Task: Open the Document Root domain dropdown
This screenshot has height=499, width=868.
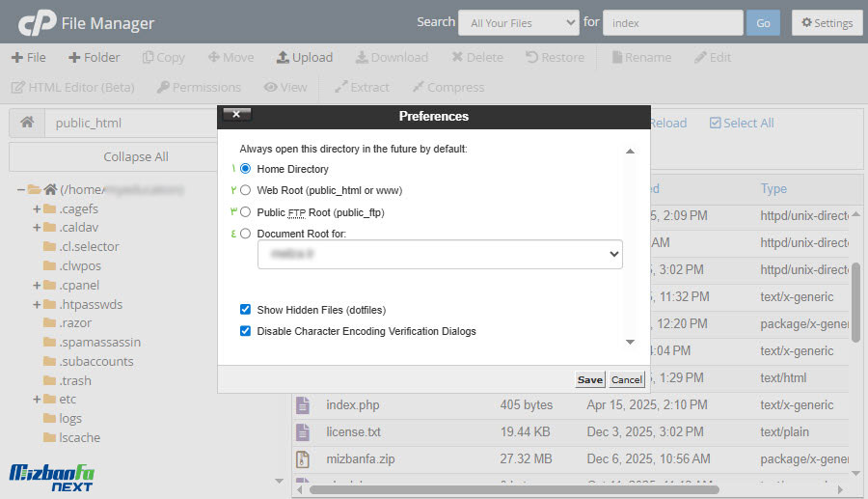Action: (x=440, y=254)
